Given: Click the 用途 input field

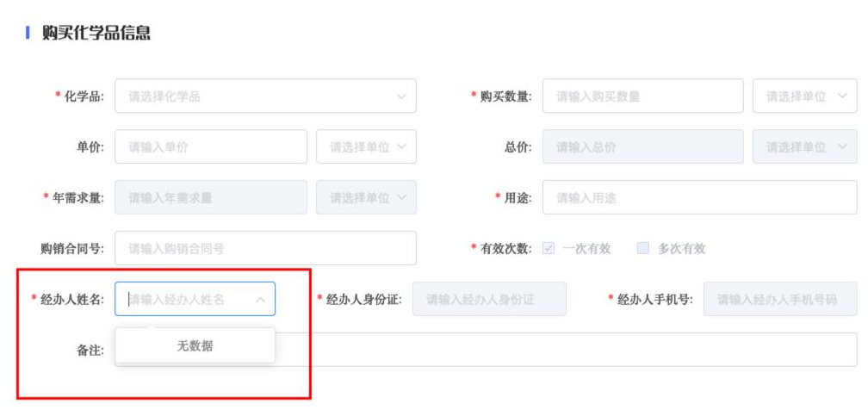Looking at the screenshot, I should click(x=699, y=198).
